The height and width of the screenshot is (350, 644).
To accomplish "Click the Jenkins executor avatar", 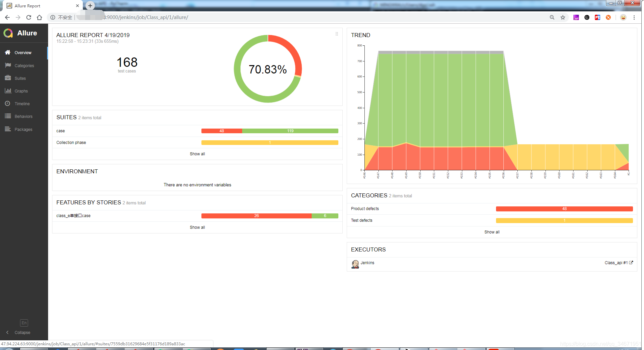I will tap(355, 264).
